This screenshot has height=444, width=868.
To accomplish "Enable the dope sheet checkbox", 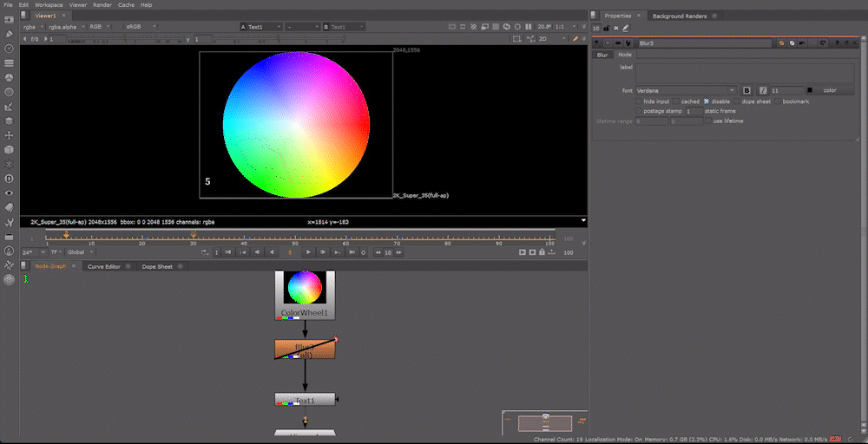I will click(737, 101).
